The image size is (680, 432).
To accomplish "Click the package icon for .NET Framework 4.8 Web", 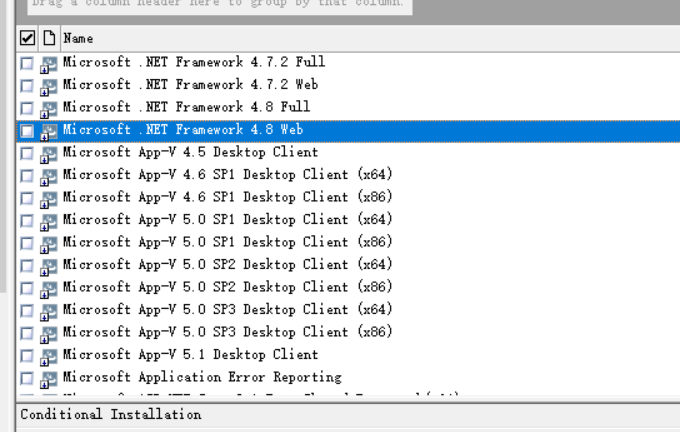I will click(48, 131).
